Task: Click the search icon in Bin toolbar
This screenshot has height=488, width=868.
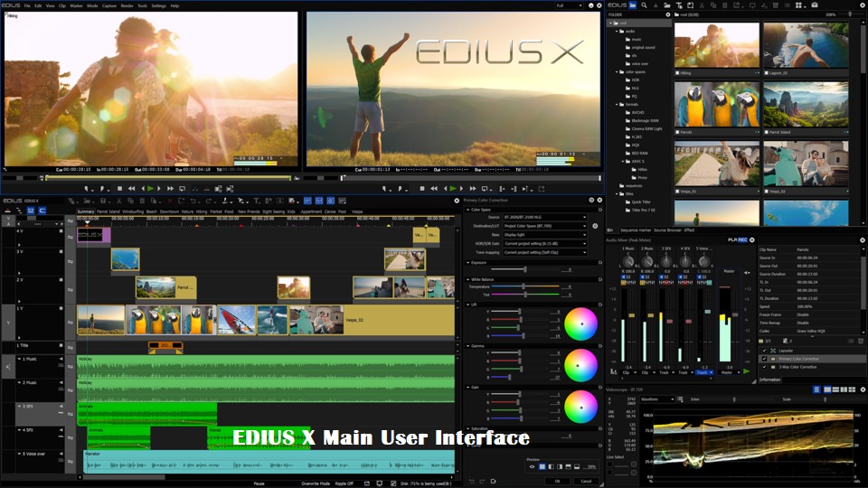Action: (x=644, y=5)
